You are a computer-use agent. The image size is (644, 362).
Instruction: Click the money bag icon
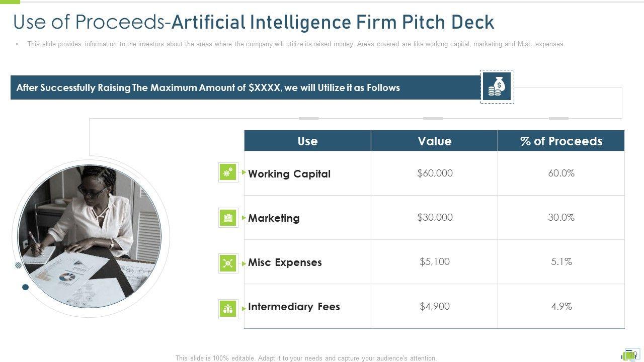click(x=497, y=86)
